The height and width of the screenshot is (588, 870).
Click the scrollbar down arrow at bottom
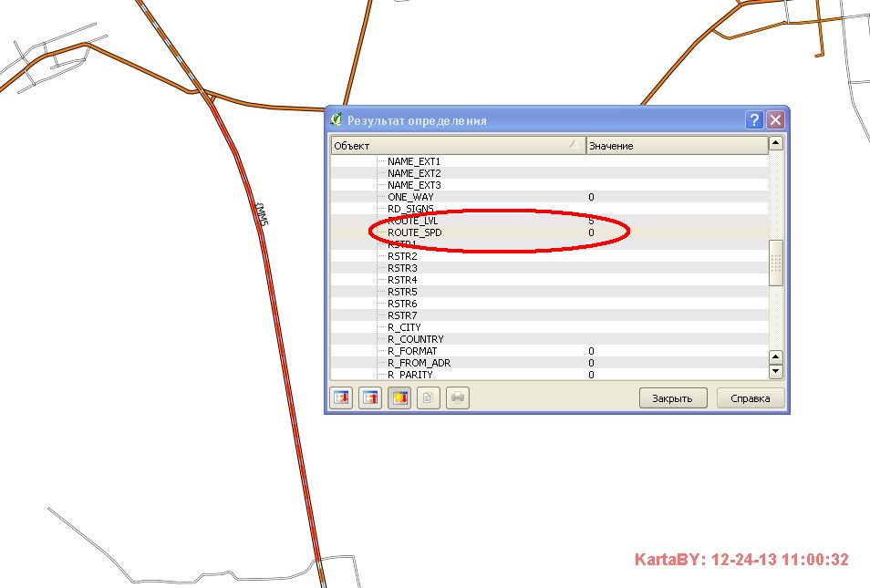click(x=776, y=372)
